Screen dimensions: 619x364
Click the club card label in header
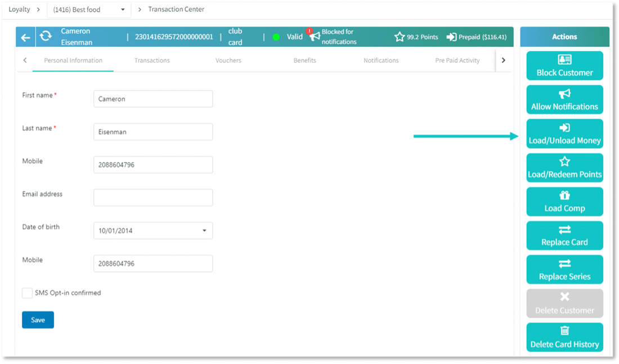coord(235,37)
